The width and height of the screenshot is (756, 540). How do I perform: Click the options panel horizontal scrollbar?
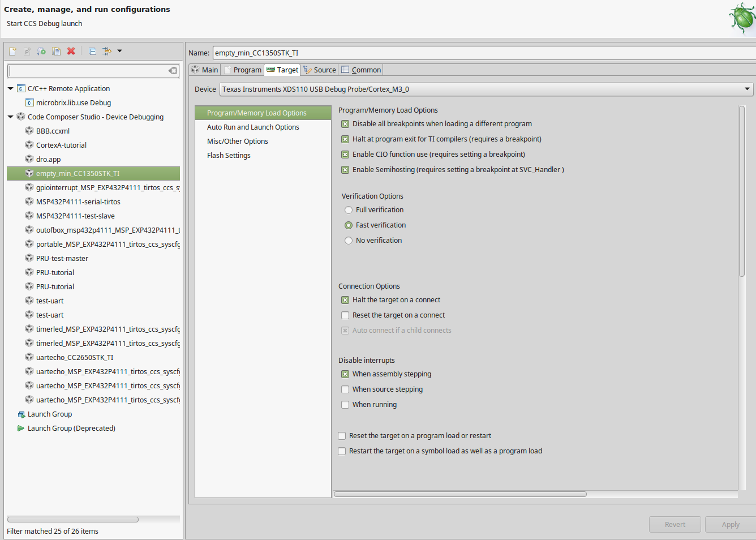pos(460,494)
